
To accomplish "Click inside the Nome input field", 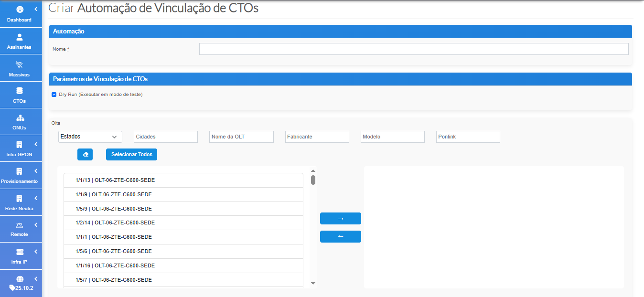I will [x=414, y=49].
